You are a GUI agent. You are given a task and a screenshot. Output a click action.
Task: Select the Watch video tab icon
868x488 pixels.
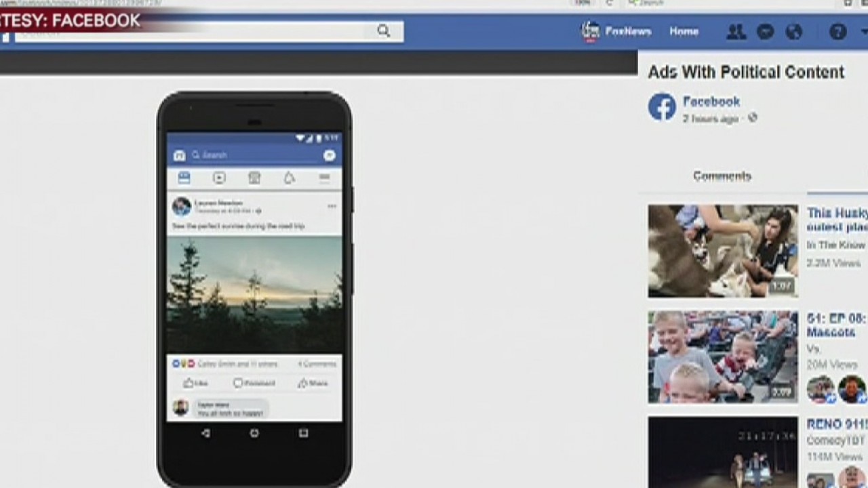[218, 178]
